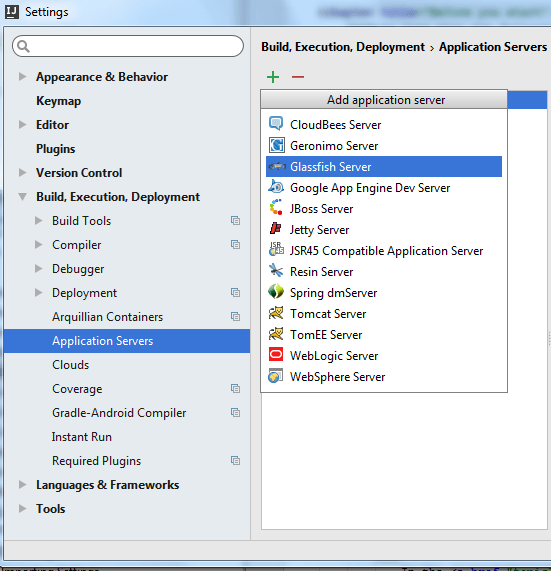This screenshot has width=551, height=571.
Task: Select JBoss Server entry
Action: (x=384, y=209)
